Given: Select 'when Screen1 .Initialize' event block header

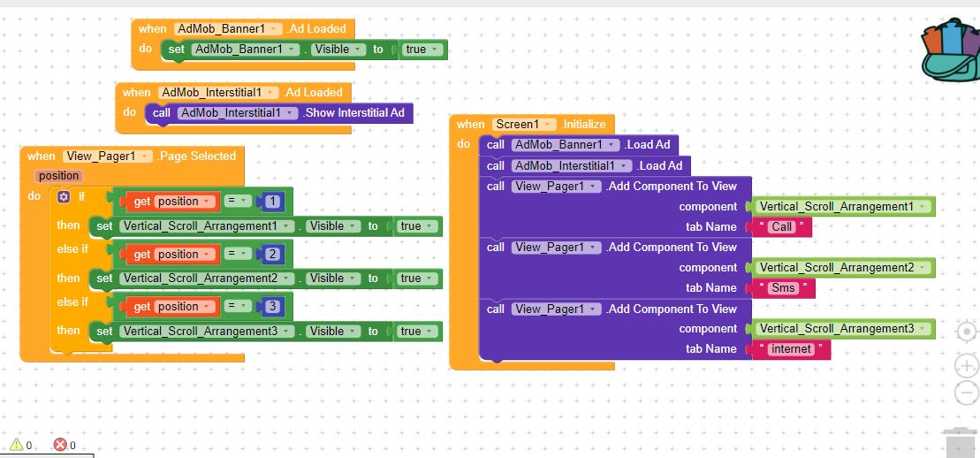Looking at the screenshot, I should coord(531,124).
